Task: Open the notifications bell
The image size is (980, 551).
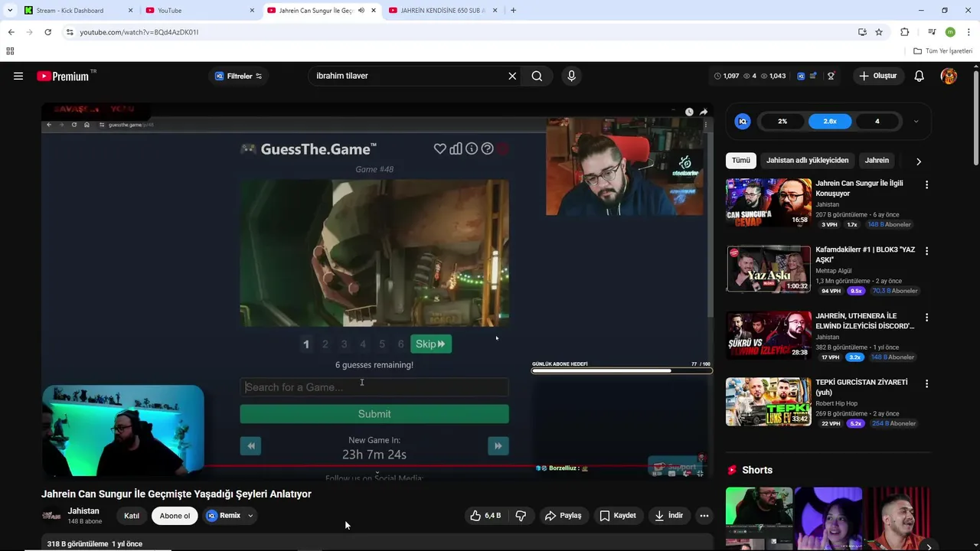Action: tap(920, 76)
